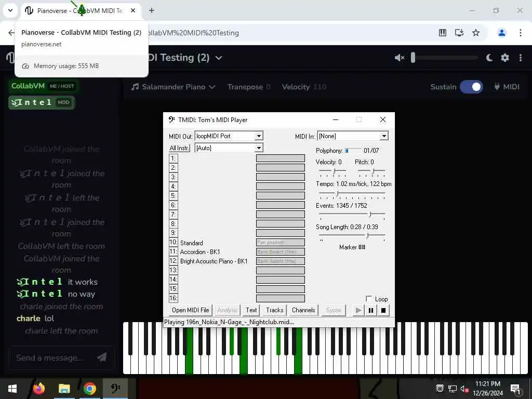Viewport: 532px width, 399px height.
Task: Open Chrome profile avatar
Action: pos(501,33)
